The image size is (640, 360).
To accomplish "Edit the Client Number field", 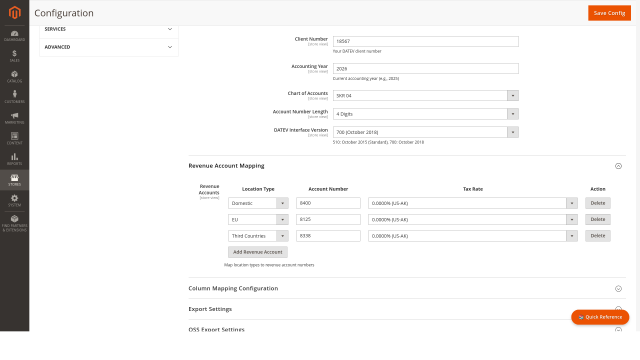I will pos(426,41).
